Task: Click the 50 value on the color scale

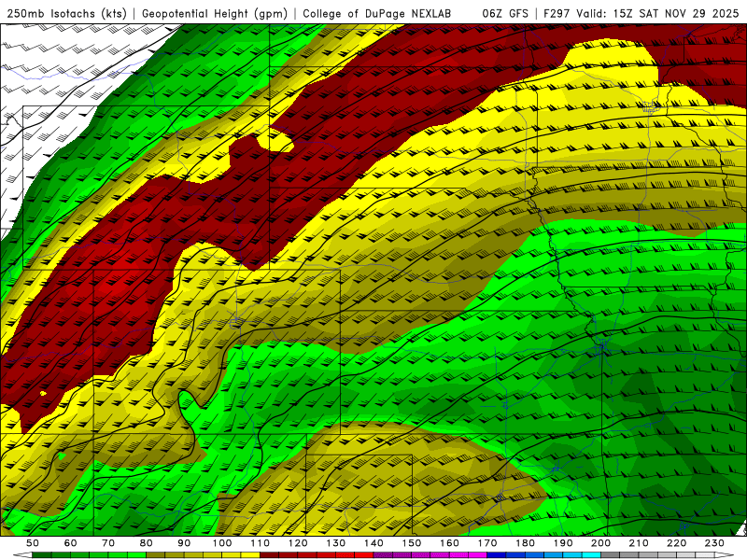Action: pyautogui.click(x=33, y=543)
